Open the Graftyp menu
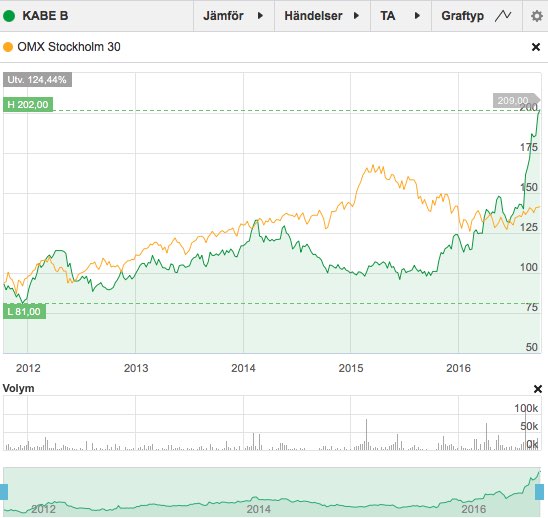 (x=477, y=16)
